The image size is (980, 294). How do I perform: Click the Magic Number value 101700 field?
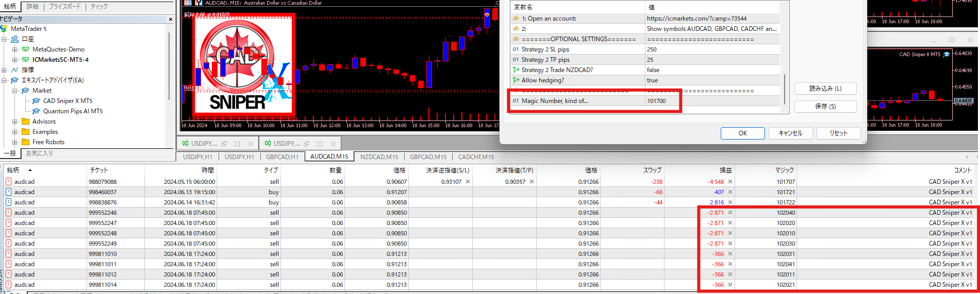click(712, 101)
